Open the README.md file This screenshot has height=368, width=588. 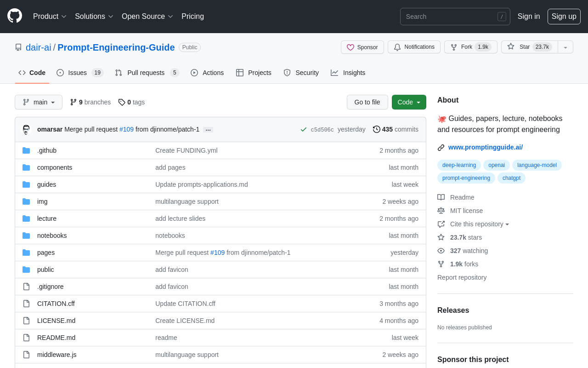tap(56, 338)
